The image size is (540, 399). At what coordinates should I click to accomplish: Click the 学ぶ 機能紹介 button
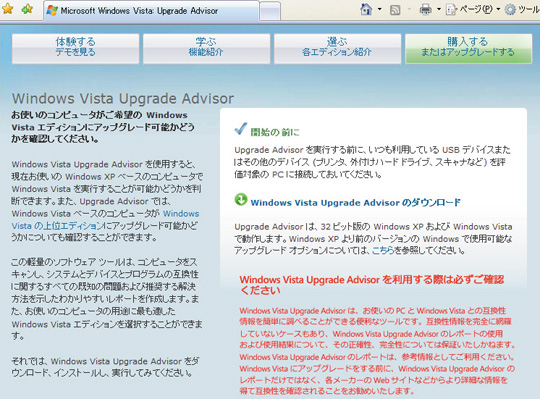click(x=206, y=48)
